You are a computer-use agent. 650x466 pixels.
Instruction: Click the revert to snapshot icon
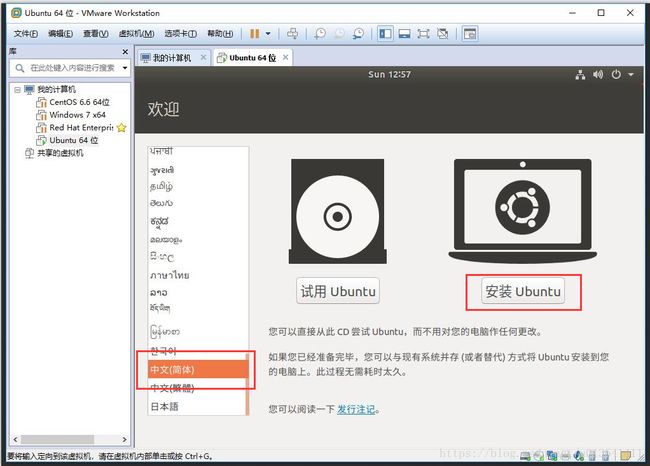(339, 34)
